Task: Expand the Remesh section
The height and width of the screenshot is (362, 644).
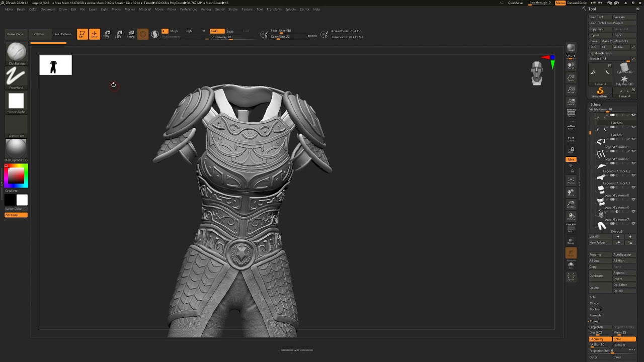Action: click(595, 315)
